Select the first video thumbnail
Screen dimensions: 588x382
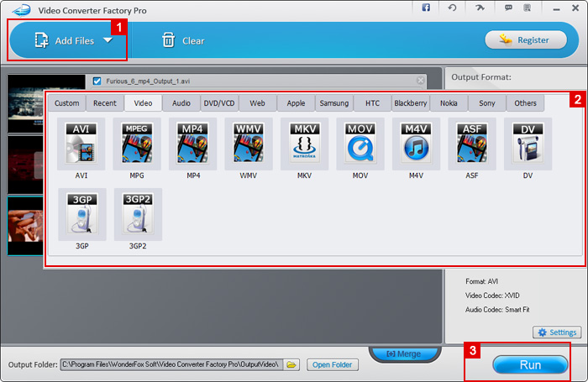(x=26, y=103)
